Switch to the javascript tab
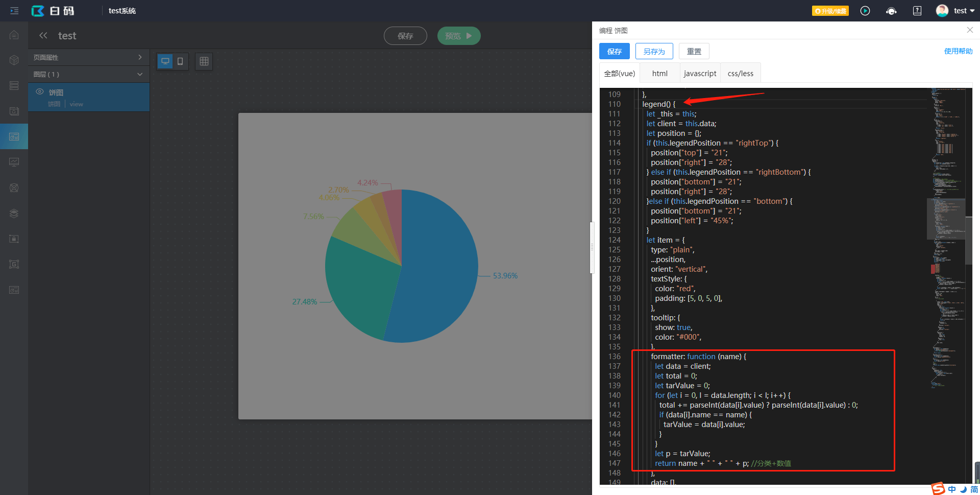Screen dimensions: 980x495 coord(700,73)
